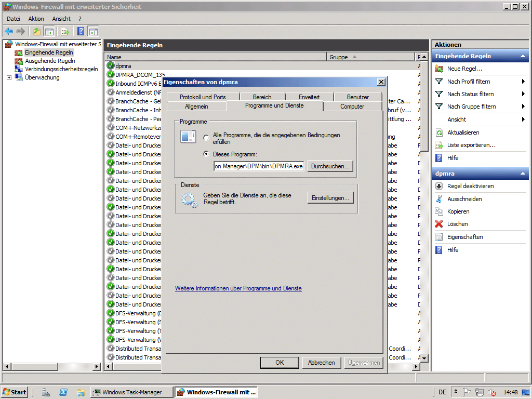Open the Nach Gruppe filtern submenu arrow
This screenshot has height=399, width=532.
coord(523,107)
